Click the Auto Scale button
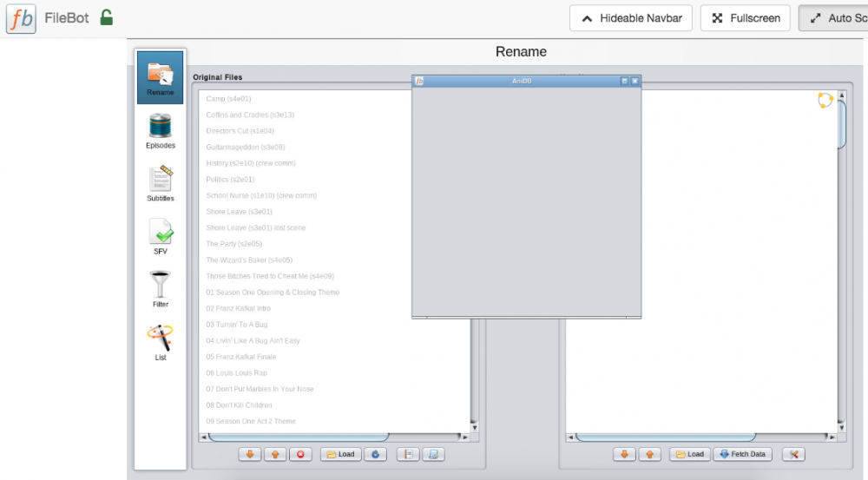This screenshot has width=868, height=480. tap(833, 18)
